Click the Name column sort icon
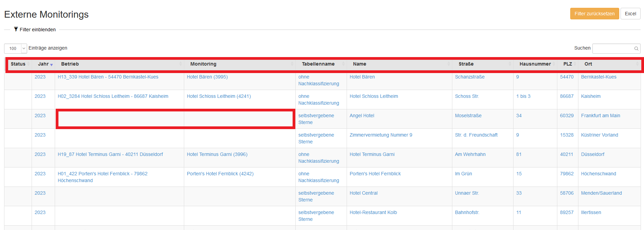 [449, 64]
